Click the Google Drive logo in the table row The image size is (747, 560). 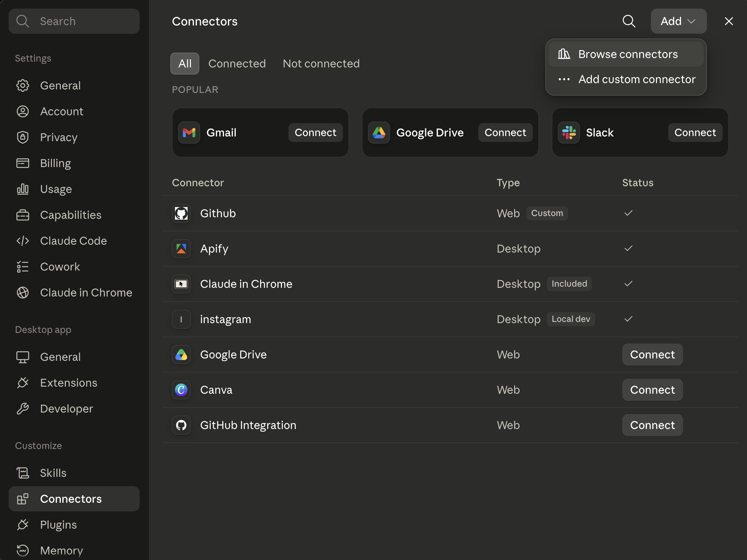[181, 355]
